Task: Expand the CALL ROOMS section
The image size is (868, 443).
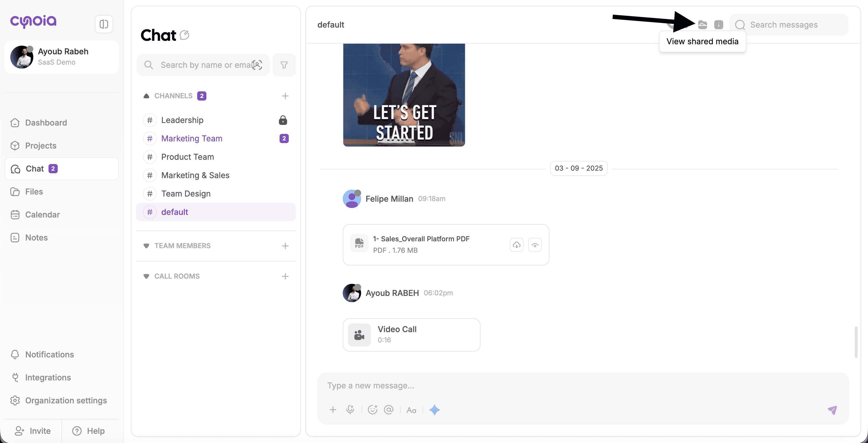Action: [146, 276]
